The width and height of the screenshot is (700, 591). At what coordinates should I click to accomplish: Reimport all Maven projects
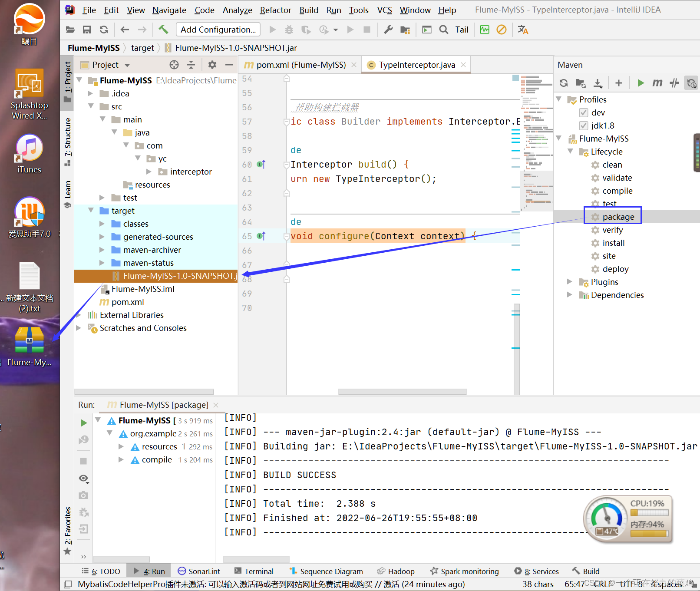pyautogui.click(x=564, y=83)
